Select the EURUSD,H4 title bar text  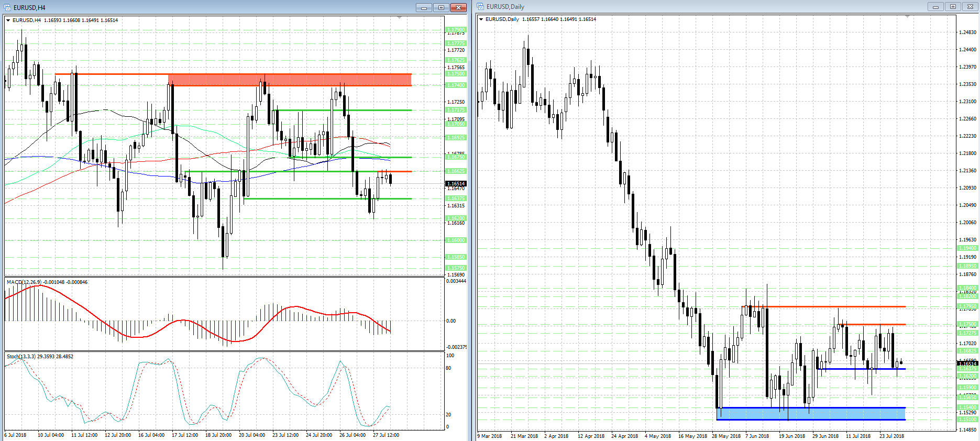pos(30,8)
